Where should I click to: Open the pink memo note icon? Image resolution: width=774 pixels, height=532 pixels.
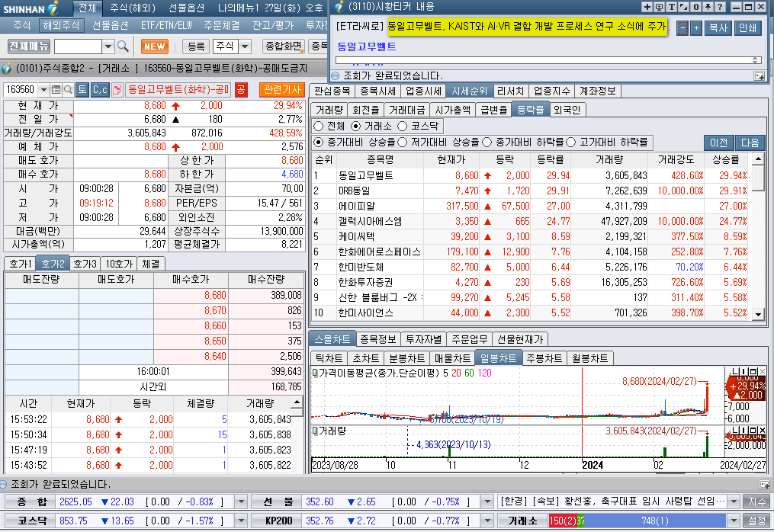pos(117,90)
